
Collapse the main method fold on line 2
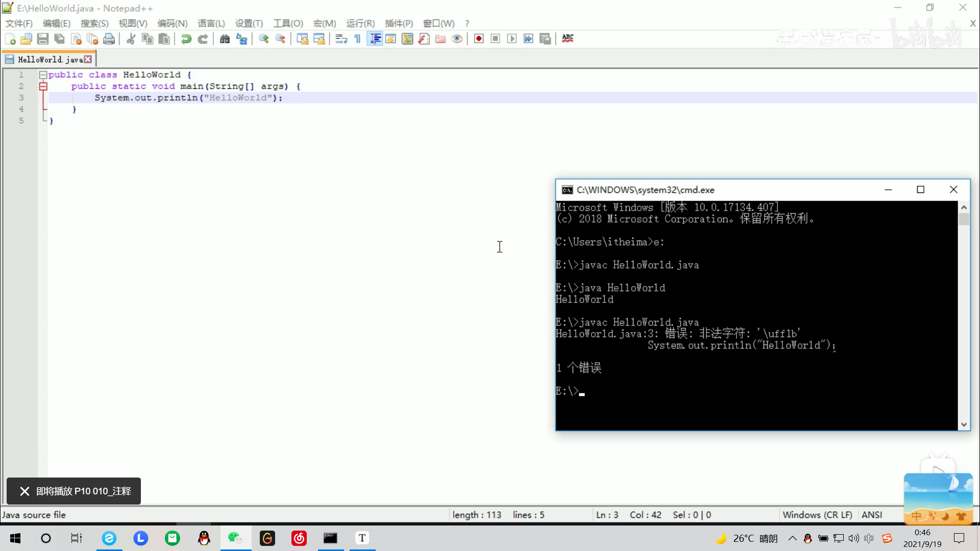pyautogui.click(x=43, y=87)
